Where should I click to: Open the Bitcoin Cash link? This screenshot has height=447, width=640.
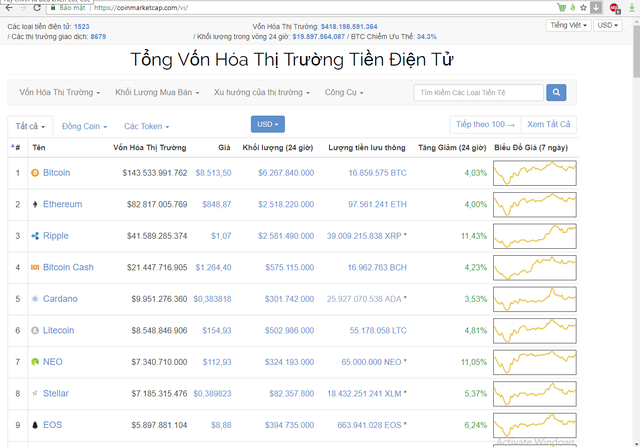[68, 267]
